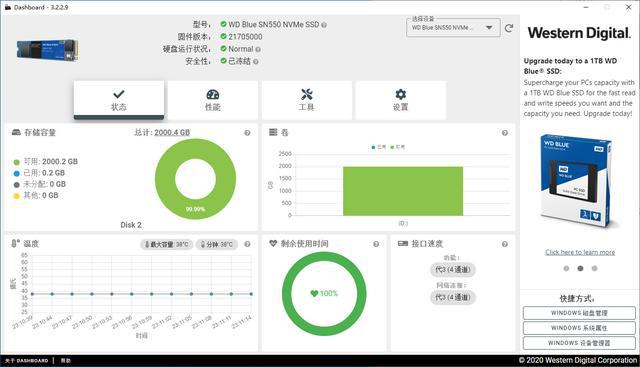Open the 设置 settings tab

point(400,100)
